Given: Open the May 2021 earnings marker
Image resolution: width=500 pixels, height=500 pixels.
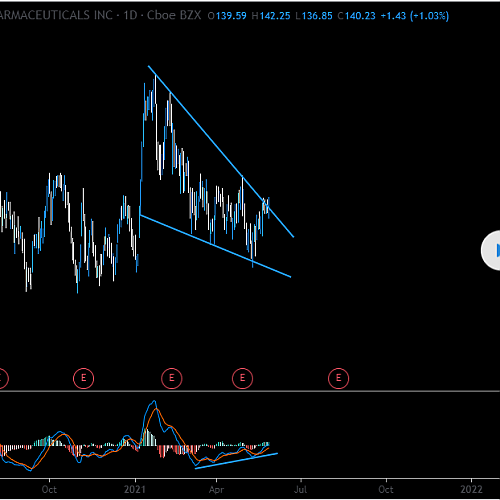Looking at the screenshot, I should (242, 378).
